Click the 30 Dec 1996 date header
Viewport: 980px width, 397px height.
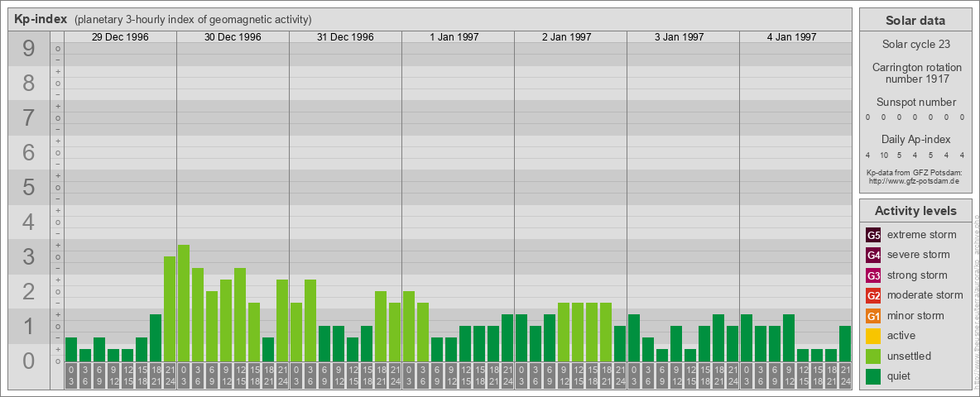coord(233,37)
